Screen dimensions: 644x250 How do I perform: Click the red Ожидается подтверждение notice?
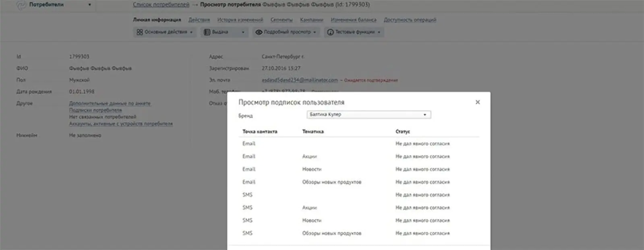pyautogui.click(x=371, y=80)
